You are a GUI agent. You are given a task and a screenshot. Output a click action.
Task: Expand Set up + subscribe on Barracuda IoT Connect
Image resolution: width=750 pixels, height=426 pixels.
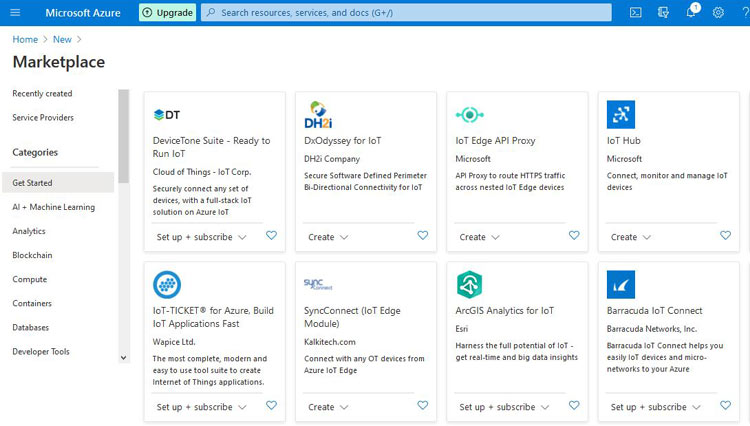point(656,407)
